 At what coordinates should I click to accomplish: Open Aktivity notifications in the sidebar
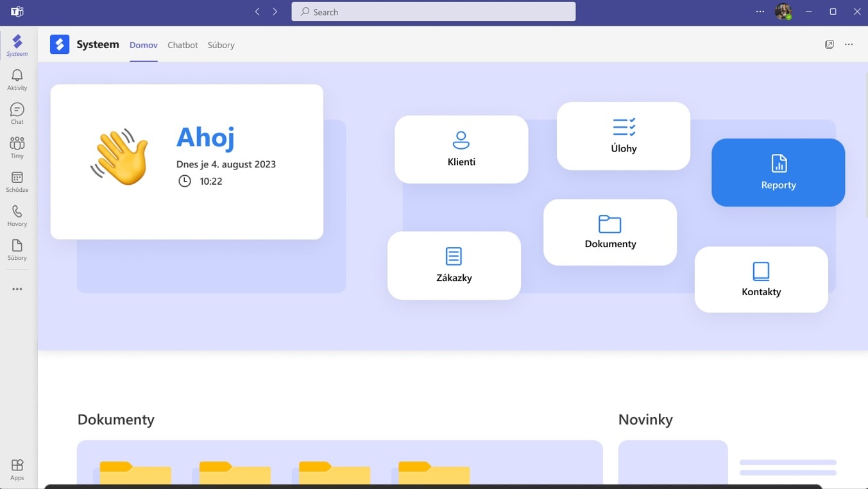point(17,80)
